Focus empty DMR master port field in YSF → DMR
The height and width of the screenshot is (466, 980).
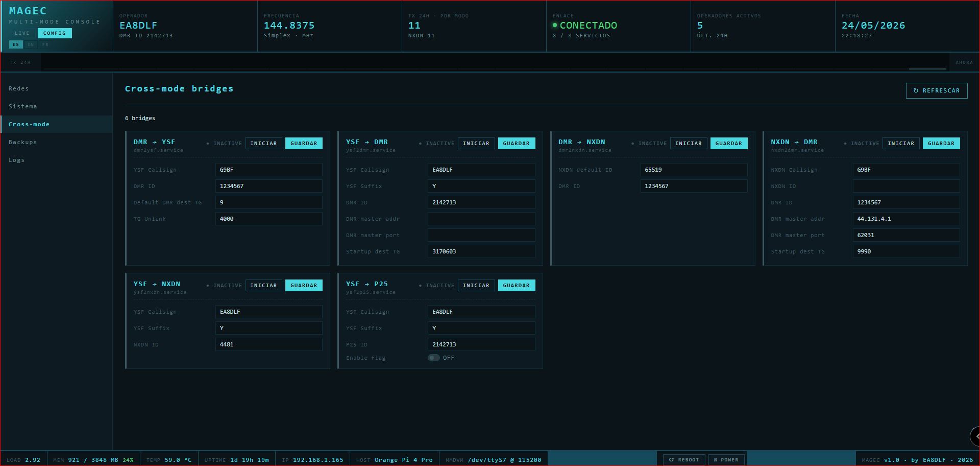[481, 235]
